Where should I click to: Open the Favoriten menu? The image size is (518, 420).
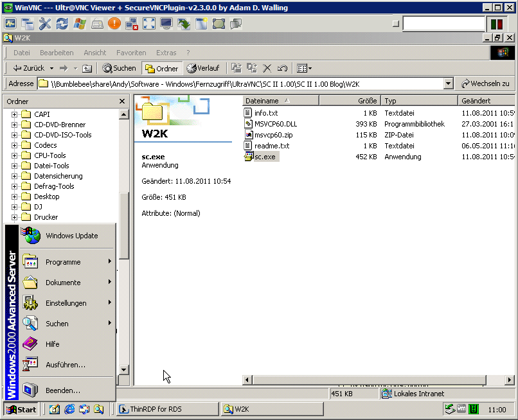[x=131, y=53]
